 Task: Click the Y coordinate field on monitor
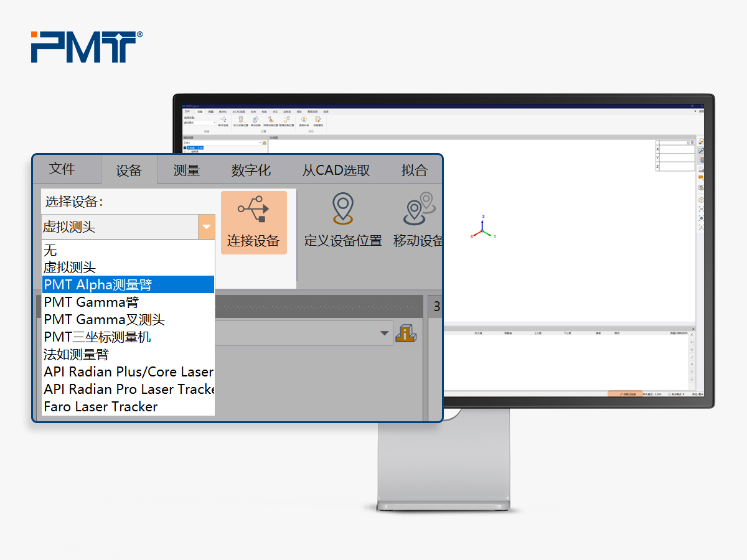[x=677, y=157]
